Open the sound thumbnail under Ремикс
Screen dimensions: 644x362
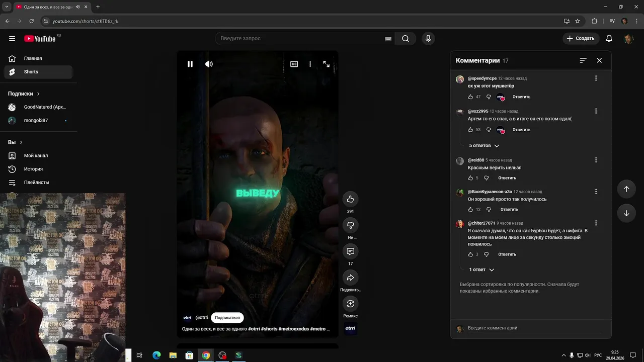(351, 329)
